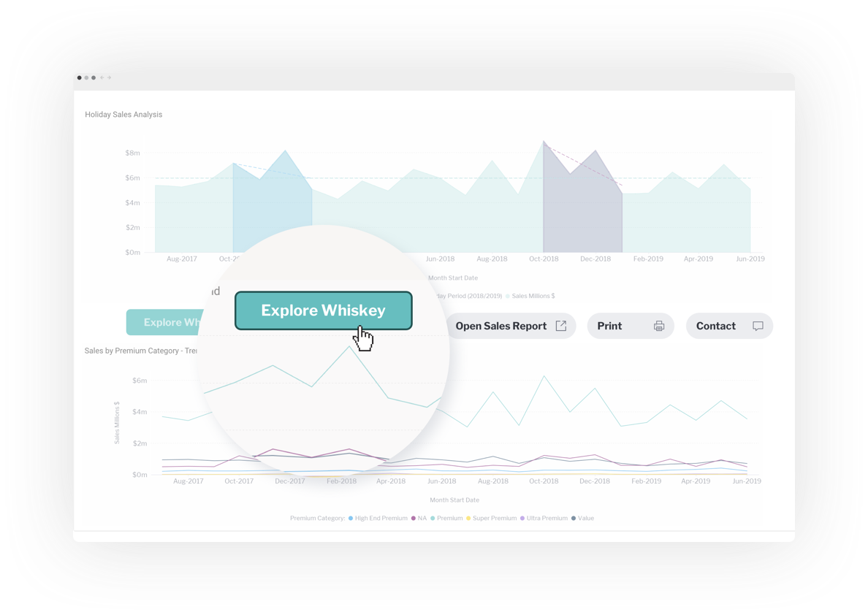868x615 pixels.
Task: Toggle High End Premium legend entry
Action: (x=378, y=518)
